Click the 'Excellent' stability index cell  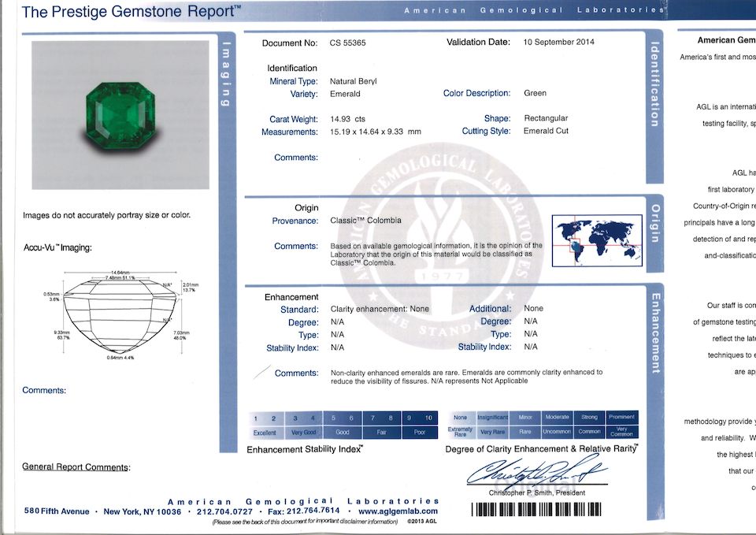pyautogui.click(x=265, y=433)
